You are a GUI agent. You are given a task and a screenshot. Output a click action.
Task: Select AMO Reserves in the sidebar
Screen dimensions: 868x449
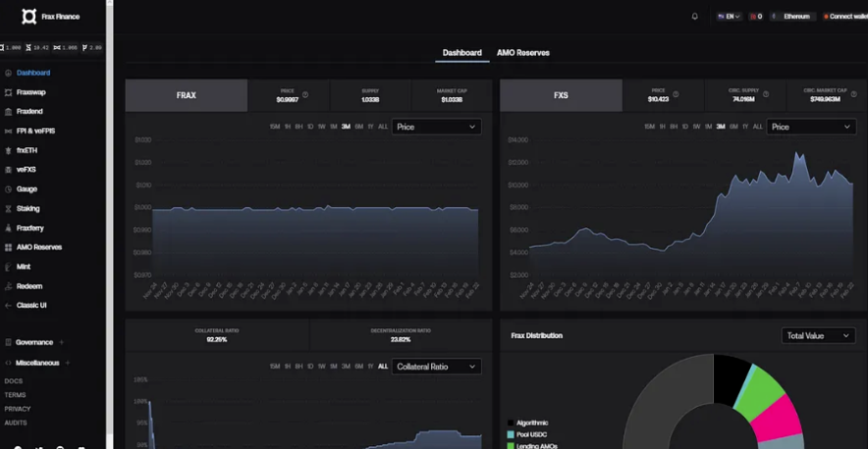[38, 248]
